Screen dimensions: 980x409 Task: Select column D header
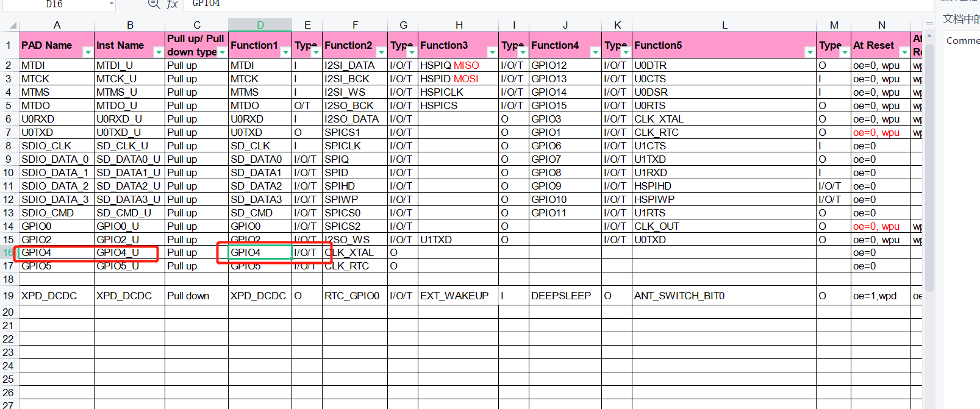[260, 25]
